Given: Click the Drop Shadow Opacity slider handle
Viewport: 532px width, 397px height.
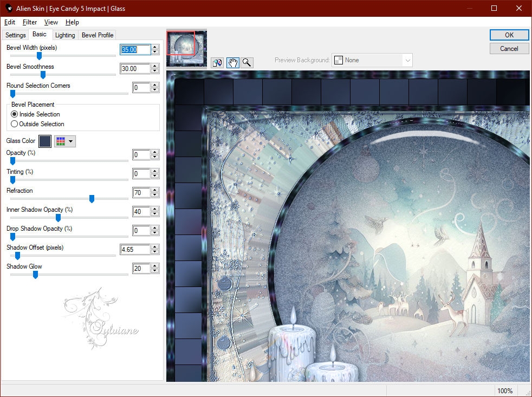Looking at the screenshot, I should pyautogui.click(x=13, y=237).
